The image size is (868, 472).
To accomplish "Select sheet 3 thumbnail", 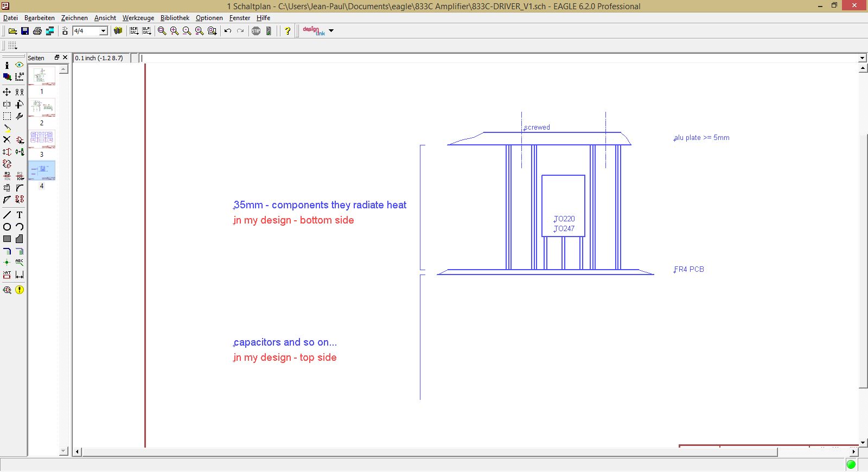I will 42,139.
